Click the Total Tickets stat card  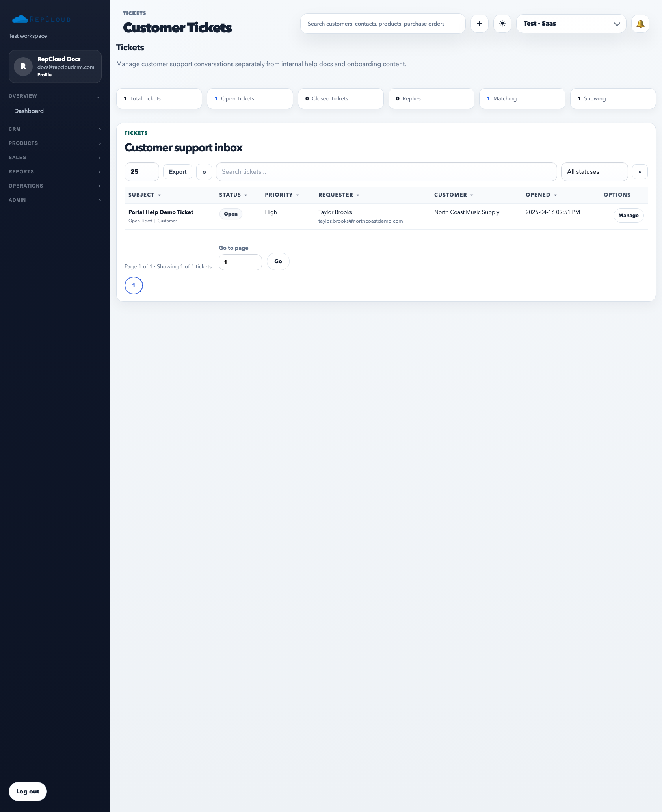pyautogui.click(x=159, y=98)
